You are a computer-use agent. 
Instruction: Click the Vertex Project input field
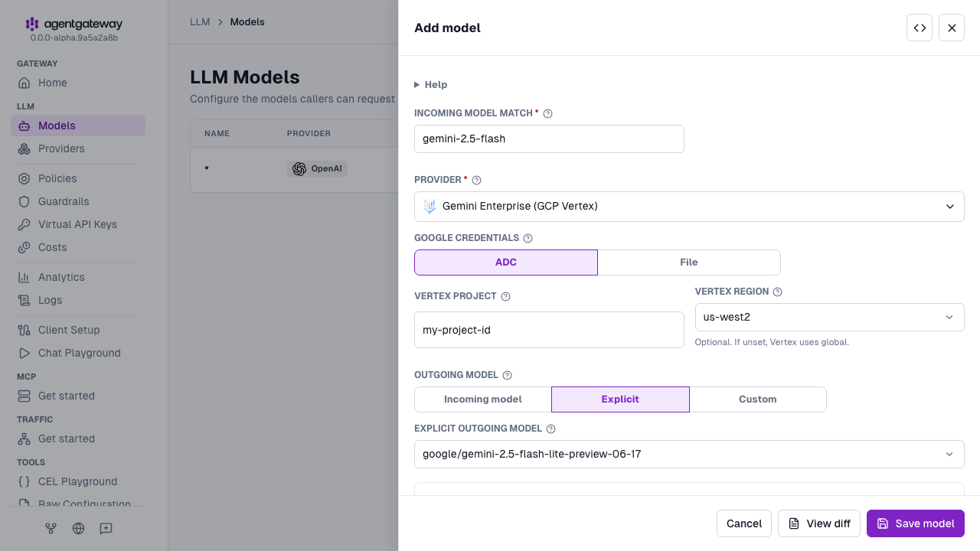click(x=549, y=330)
